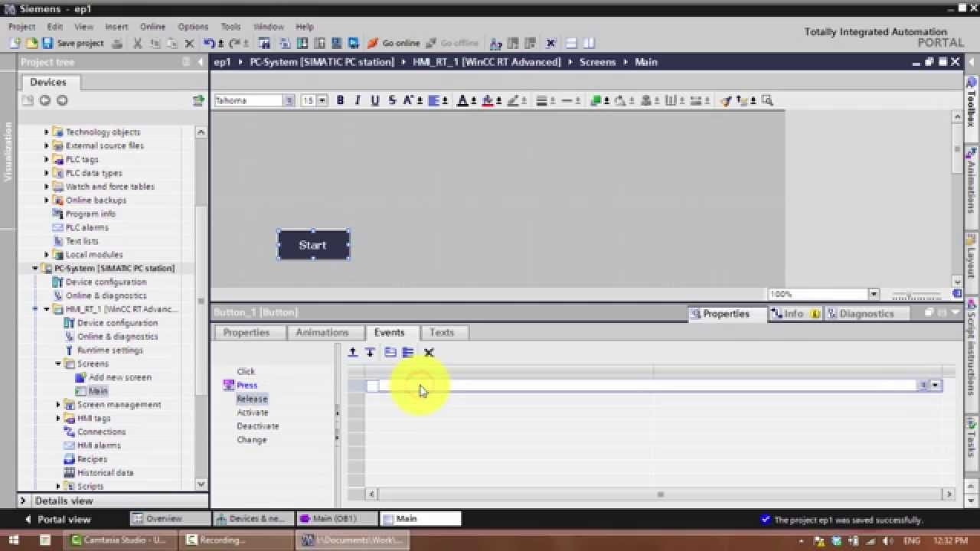
Task: Click the Redo arrow icon
Action: (x=234, y=44)
